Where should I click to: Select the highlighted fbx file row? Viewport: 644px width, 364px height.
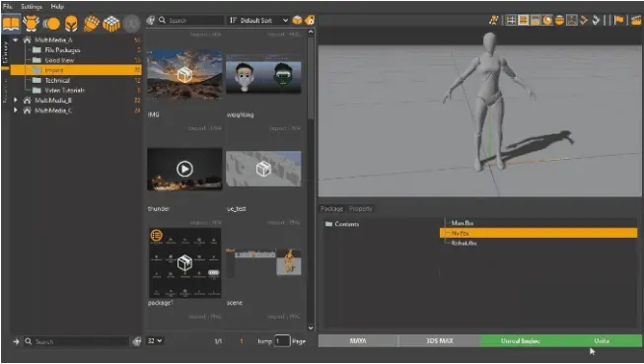[538, 233]
